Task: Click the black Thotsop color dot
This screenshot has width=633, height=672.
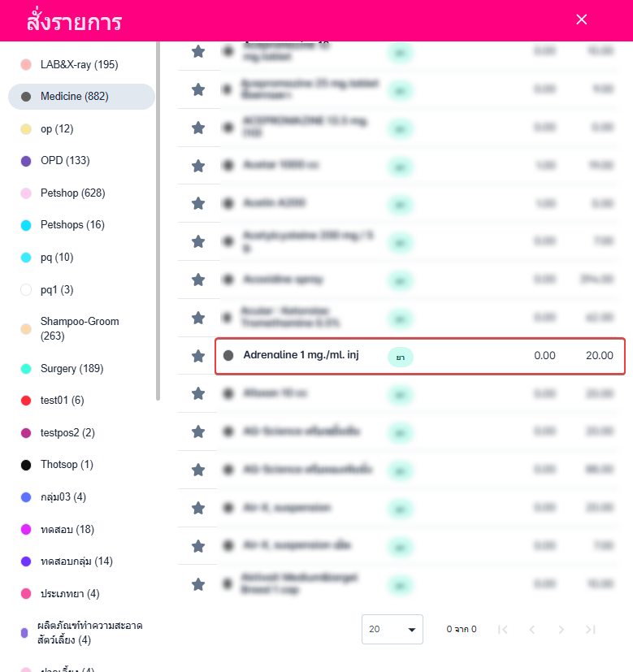Action: click(x=25, y=465)
